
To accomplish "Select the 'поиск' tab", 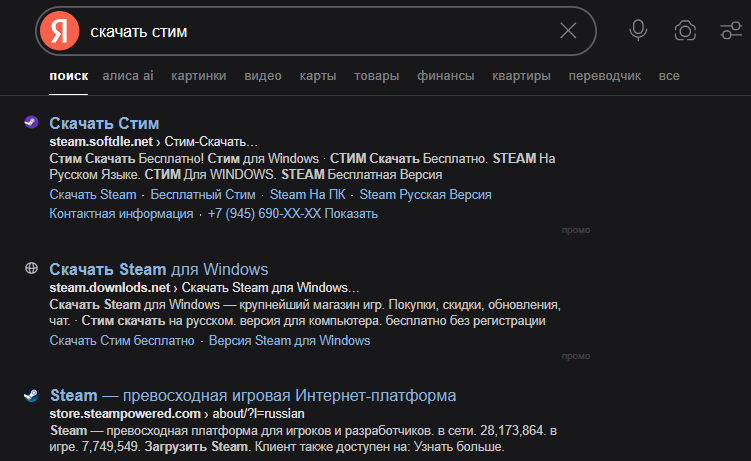I will coord(68,76).
